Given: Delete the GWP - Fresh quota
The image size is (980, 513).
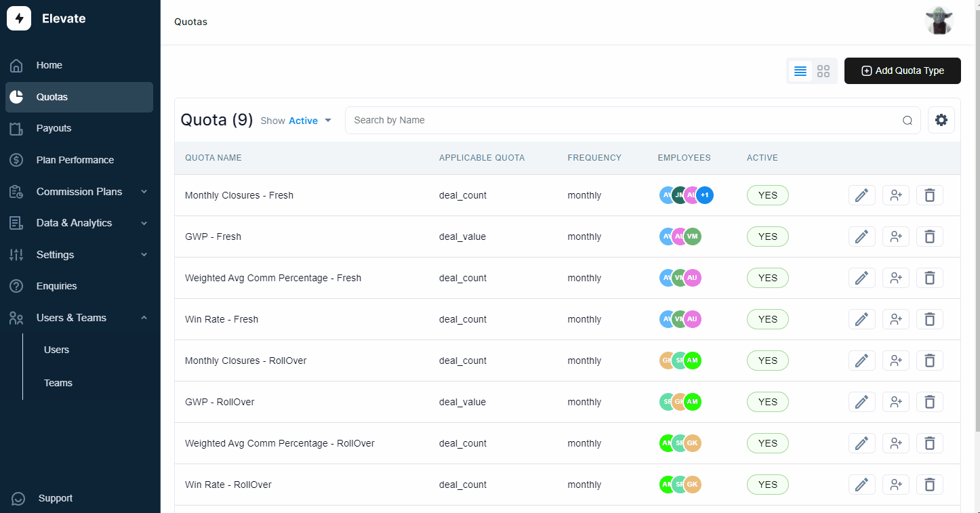Looking at the screenshot, I should point(930,237).
